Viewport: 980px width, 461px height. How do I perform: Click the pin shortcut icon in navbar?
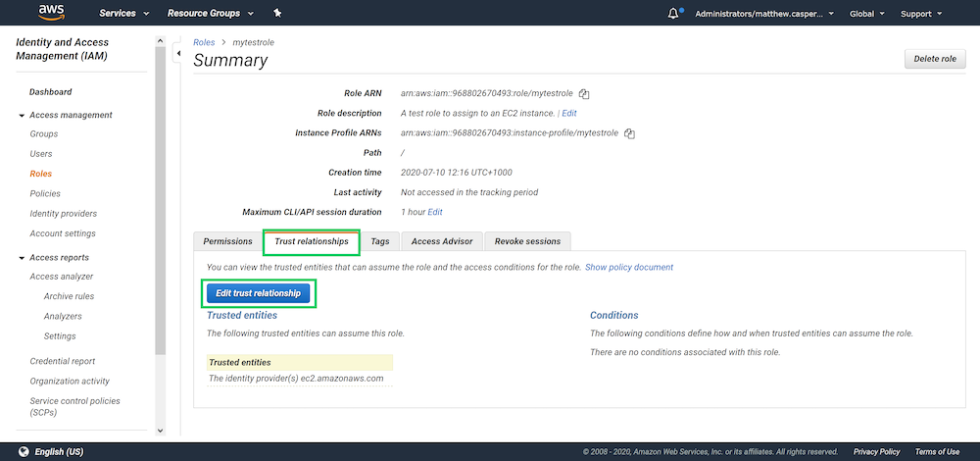point(278,14)
